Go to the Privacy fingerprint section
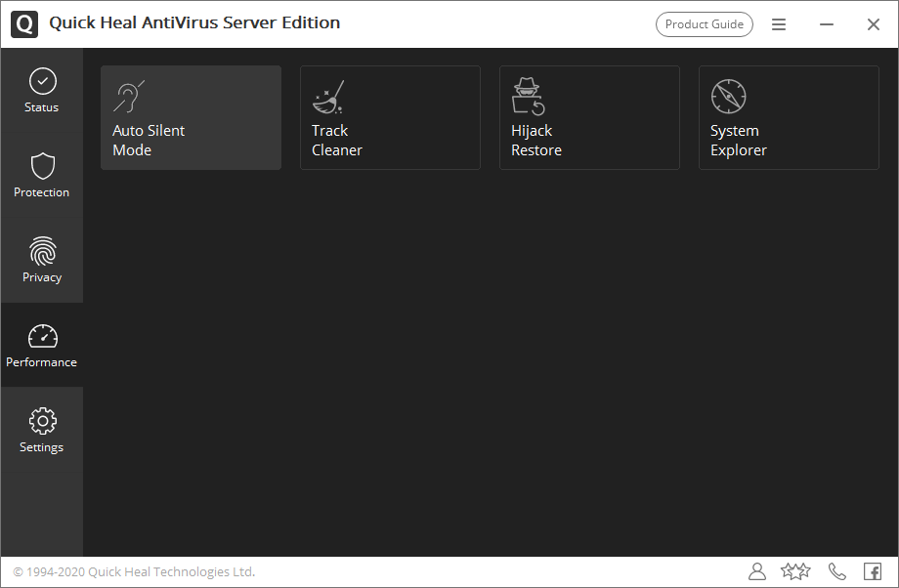 pos(42,260)
